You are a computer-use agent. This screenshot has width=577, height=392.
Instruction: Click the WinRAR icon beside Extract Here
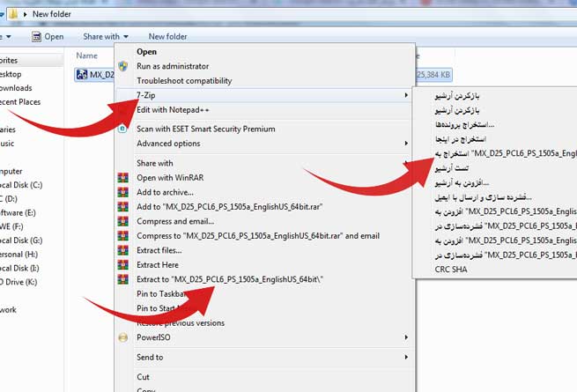pyautogui.click(x=123, y=265)
